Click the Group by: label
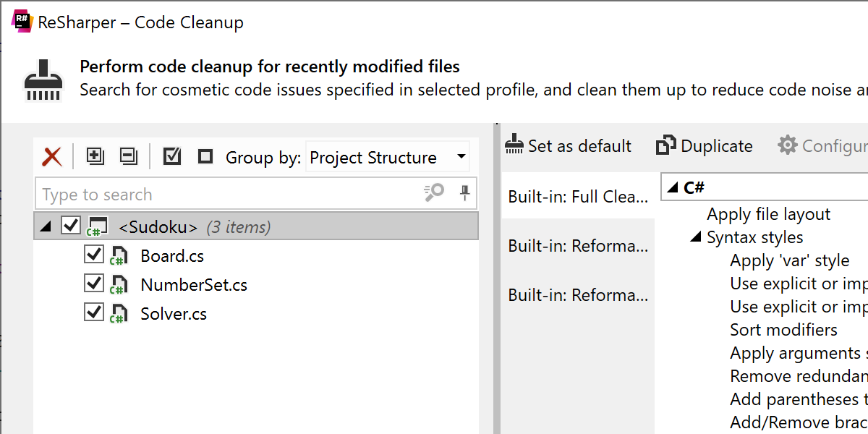 click(x=263, y=158)
